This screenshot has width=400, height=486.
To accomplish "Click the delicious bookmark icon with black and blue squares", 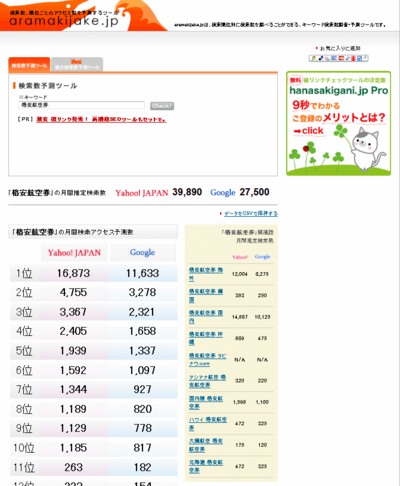I will click(321, 58).
